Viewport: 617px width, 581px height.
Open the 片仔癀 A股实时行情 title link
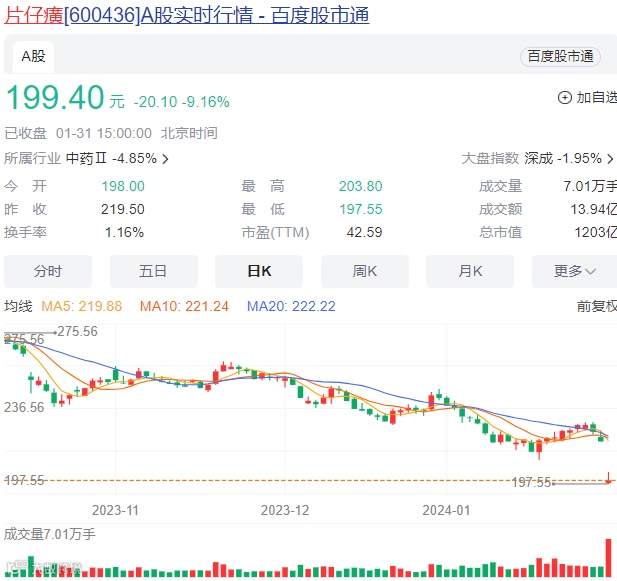pos(187,16)
